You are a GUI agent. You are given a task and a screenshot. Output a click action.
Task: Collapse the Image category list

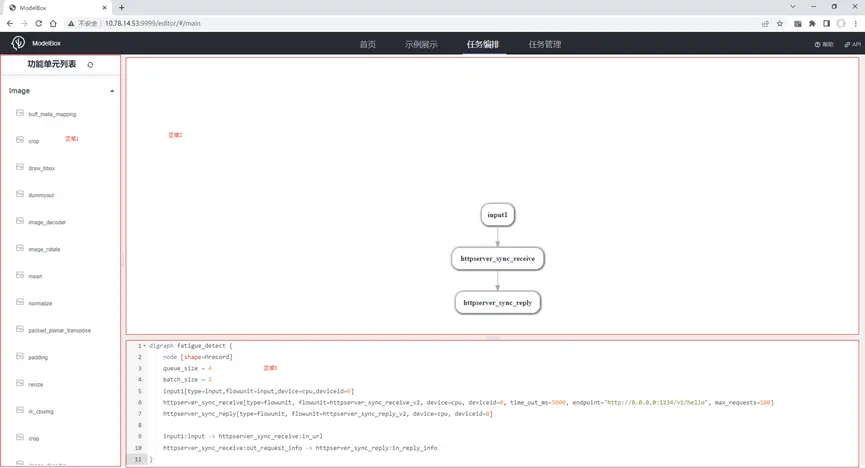point(112,91)
